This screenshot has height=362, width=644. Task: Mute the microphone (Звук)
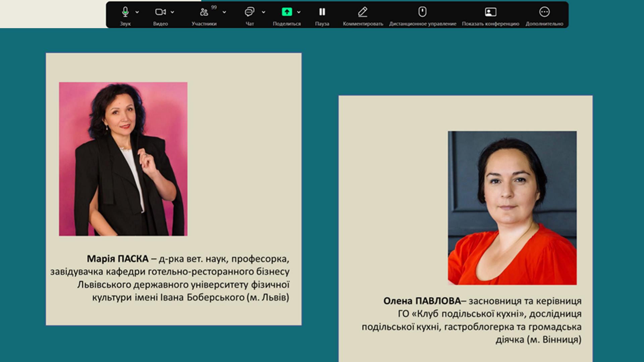coord(125,12)
